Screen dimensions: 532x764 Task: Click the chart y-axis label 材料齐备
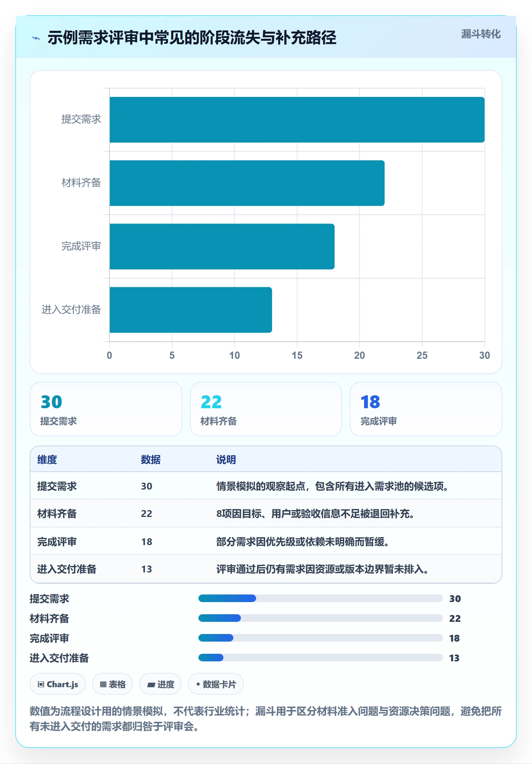81,183
